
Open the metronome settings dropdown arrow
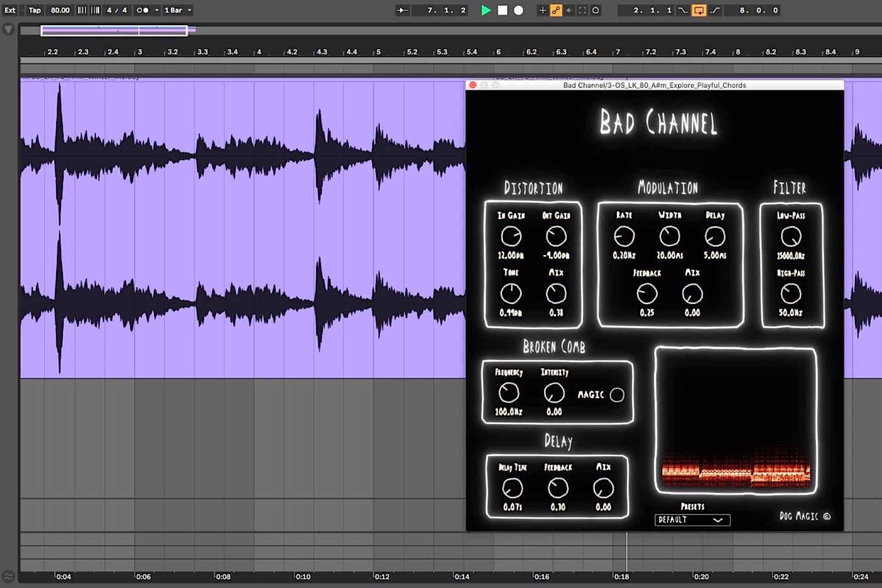[157, 10]
